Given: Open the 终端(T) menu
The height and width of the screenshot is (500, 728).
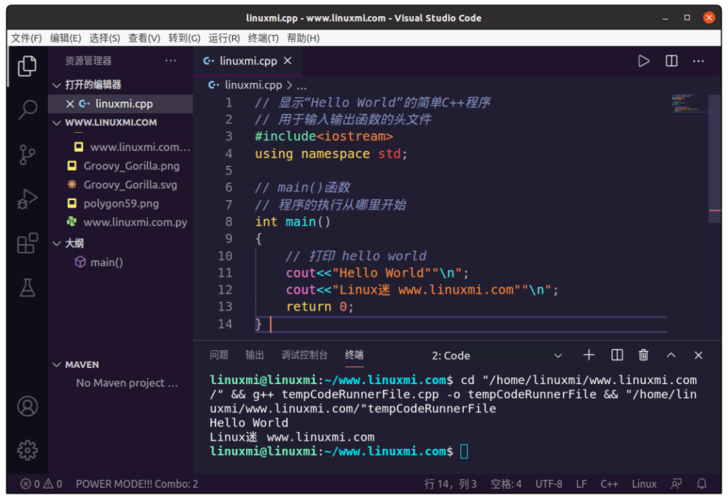Looking at the screenshot, I should point(264,38).
